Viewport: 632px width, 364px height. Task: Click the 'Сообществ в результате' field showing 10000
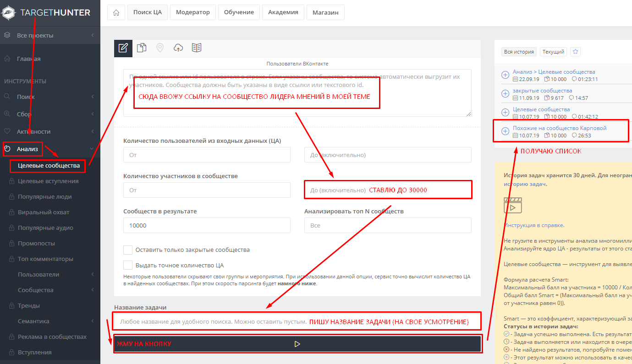click(x=207, y=225)
